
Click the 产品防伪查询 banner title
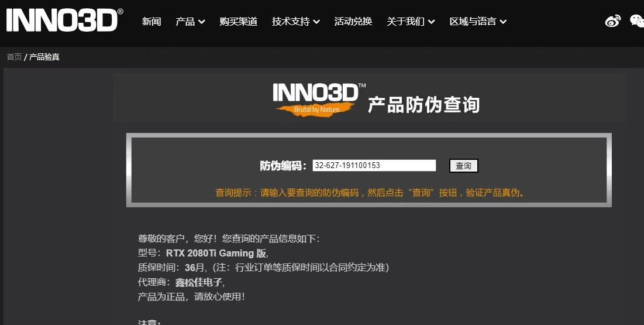(423, 104)
